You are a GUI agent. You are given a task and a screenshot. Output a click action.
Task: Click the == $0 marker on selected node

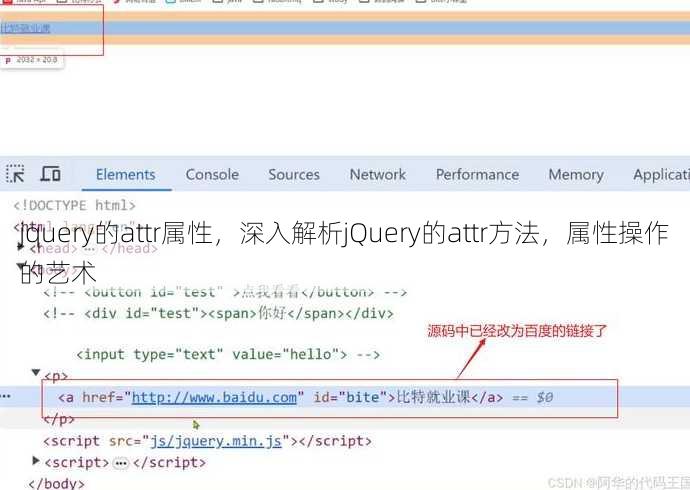coord(532,398)
